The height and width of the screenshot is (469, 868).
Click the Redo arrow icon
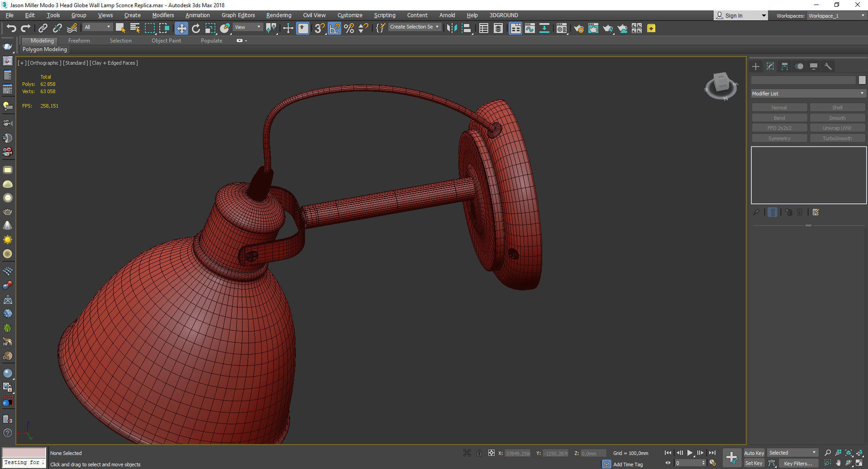(26, 28)
